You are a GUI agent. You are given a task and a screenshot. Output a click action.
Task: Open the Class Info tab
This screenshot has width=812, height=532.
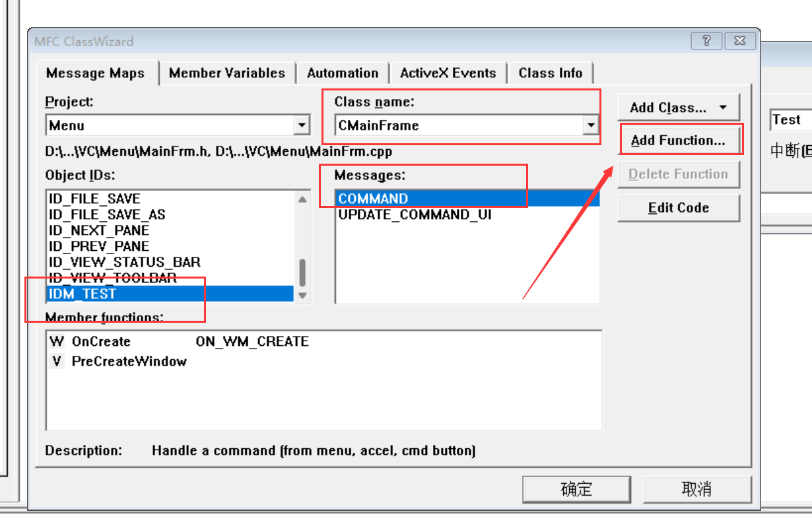point(551,73)
